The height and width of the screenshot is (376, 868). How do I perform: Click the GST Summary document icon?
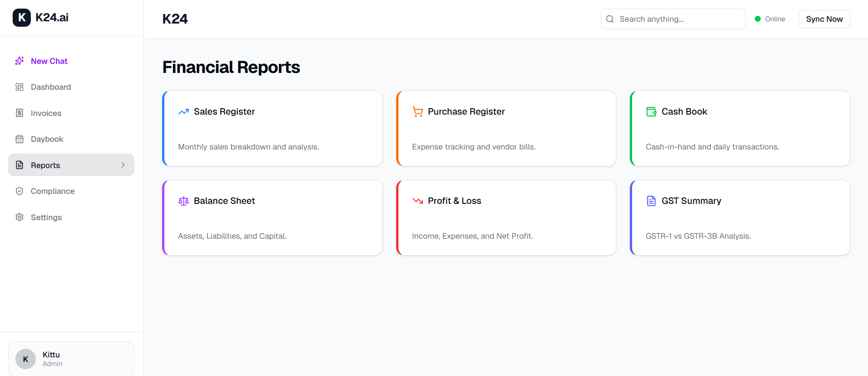click(x=651, y=201)
